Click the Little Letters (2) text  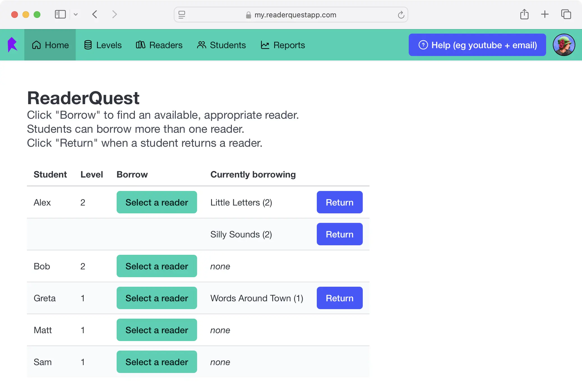pos(241,202)
